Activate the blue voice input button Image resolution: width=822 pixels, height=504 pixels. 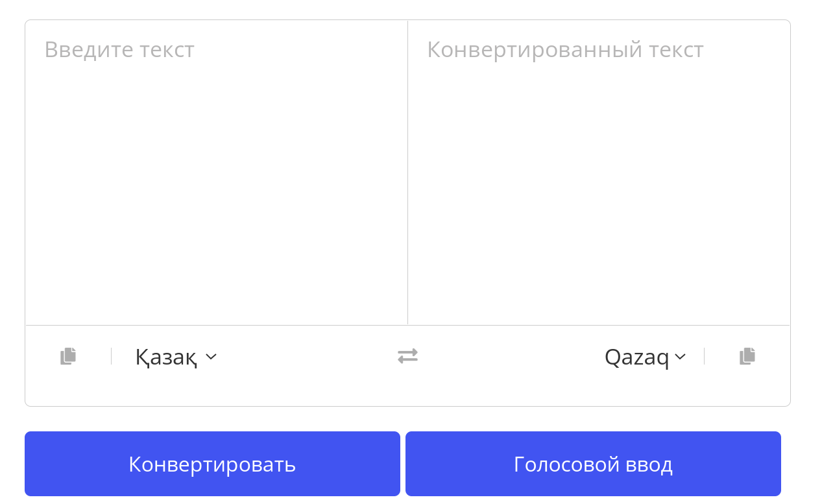[x=593, y=464]
